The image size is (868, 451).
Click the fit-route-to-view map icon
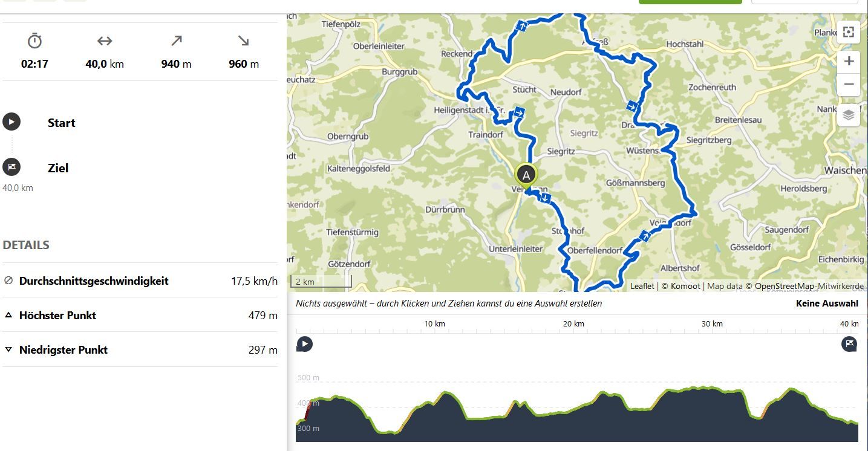point(849,32)
